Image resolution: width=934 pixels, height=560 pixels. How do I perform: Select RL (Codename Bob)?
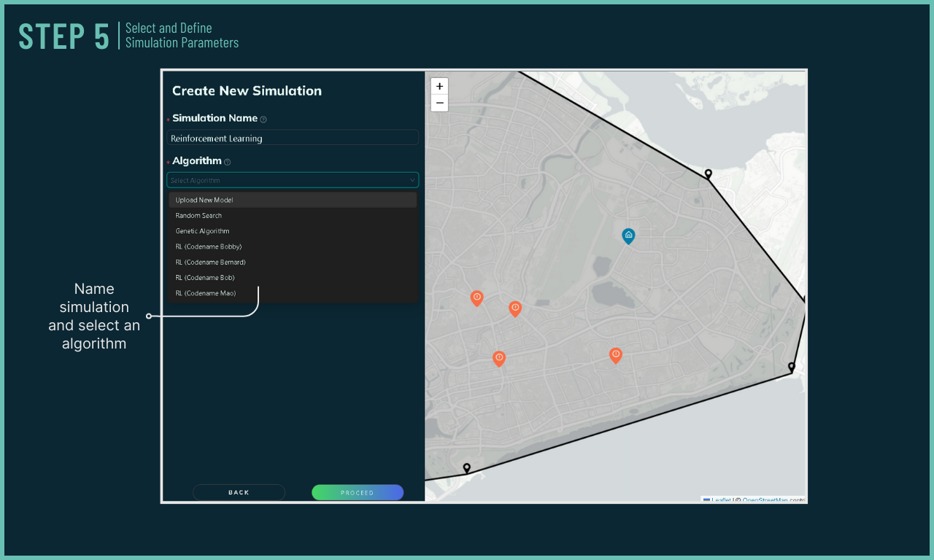tap(293, 278)
